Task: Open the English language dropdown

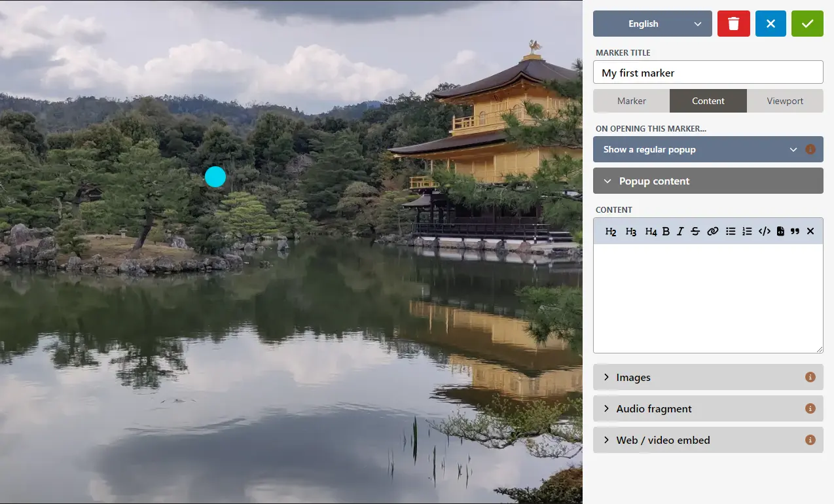Action: point(652,24)
